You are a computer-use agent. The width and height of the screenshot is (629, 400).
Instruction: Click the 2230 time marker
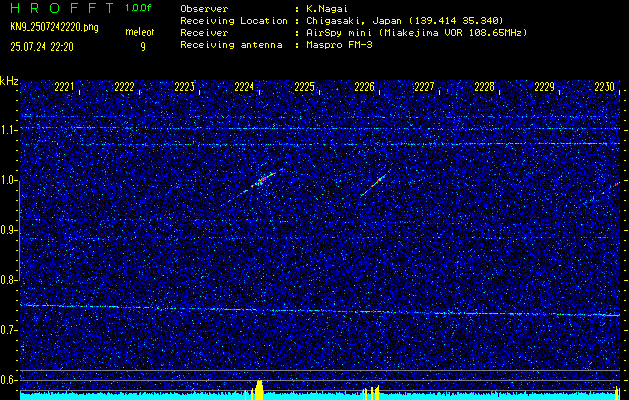(x=605, y=87)
